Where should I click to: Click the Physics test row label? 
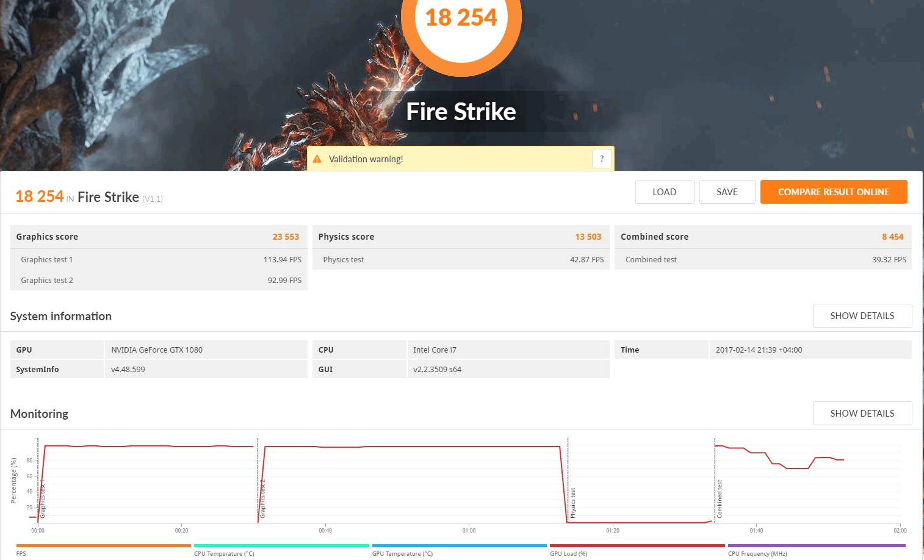(344, 260)
